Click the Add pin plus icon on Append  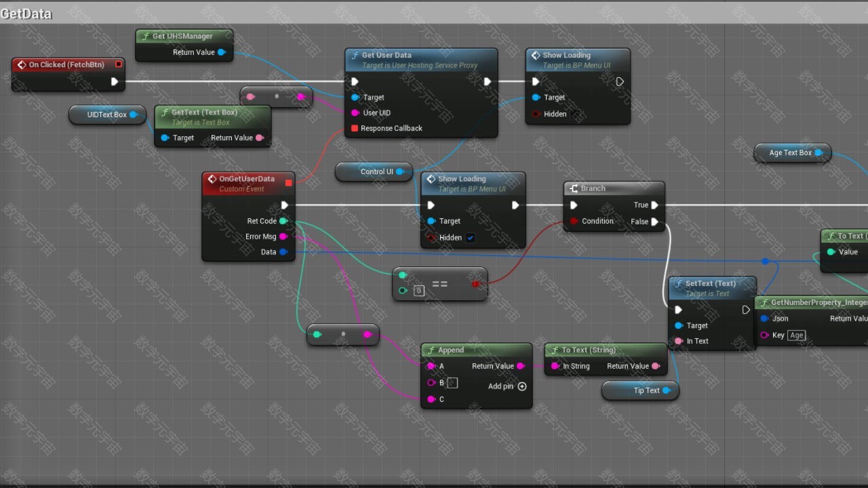pos(522,386)
